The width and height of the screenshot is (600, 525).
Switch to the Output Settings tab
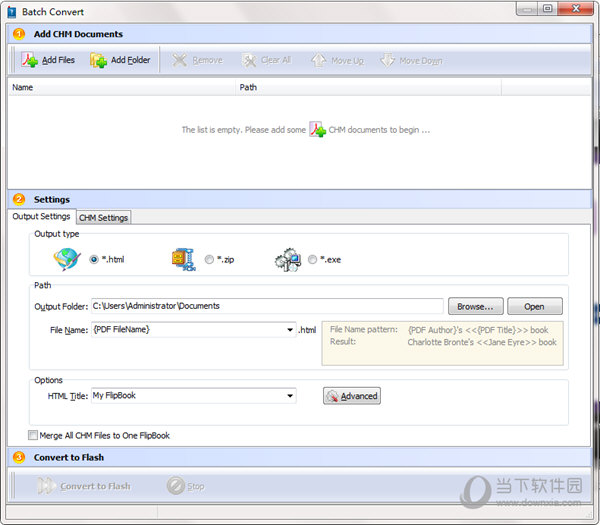41,217
